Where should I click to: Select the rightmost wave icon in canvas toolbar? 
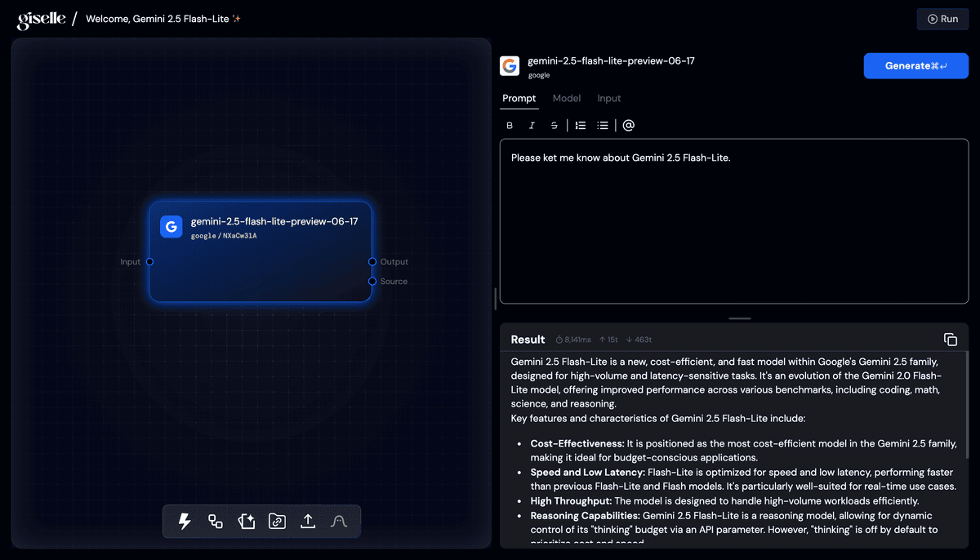338,521
